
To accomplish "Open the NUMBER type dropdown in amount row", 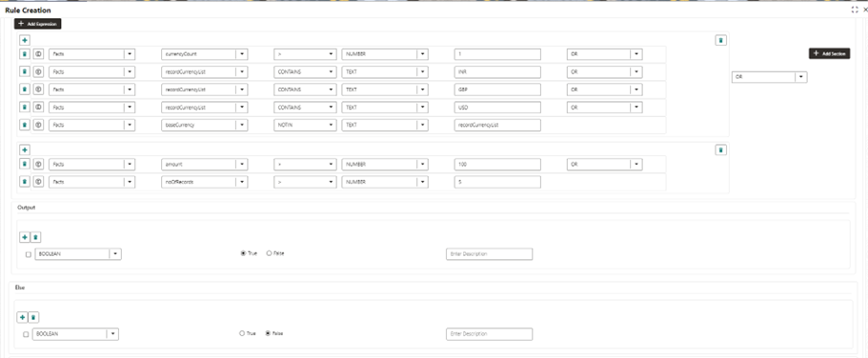I will pyautogui.click(x=422, y=164).
